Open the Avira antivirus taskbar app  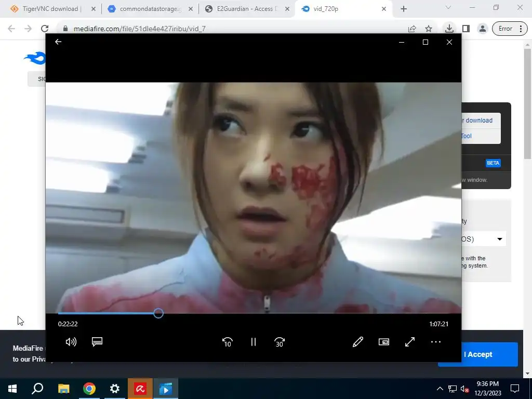pos(140,389)
